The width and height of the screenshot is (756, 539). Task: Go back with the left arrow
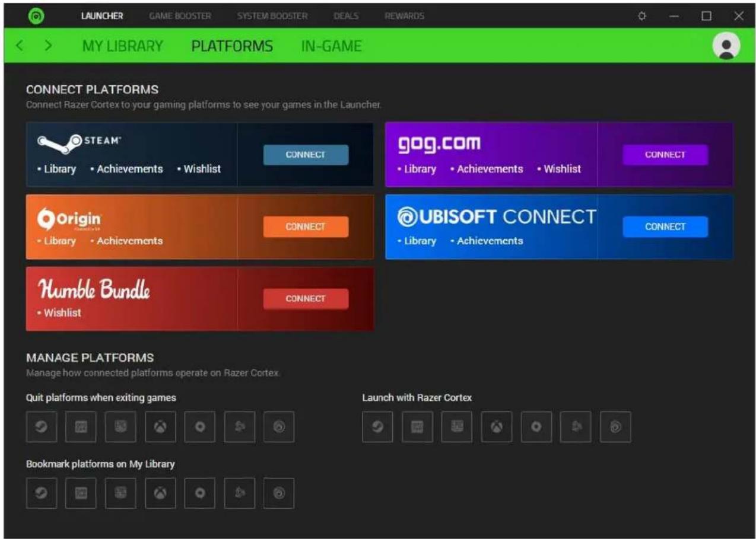click(19, 46)
